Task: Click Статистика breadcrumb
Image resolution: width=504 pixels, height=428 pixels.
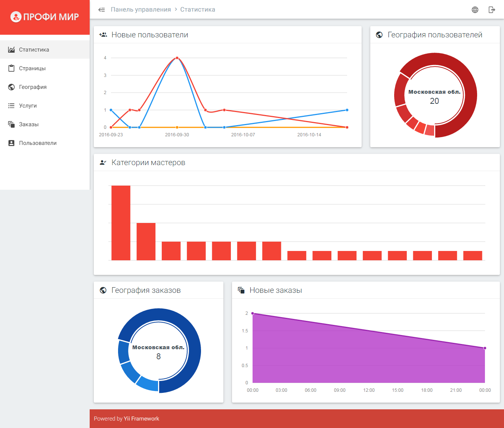Action: point(198,10)
